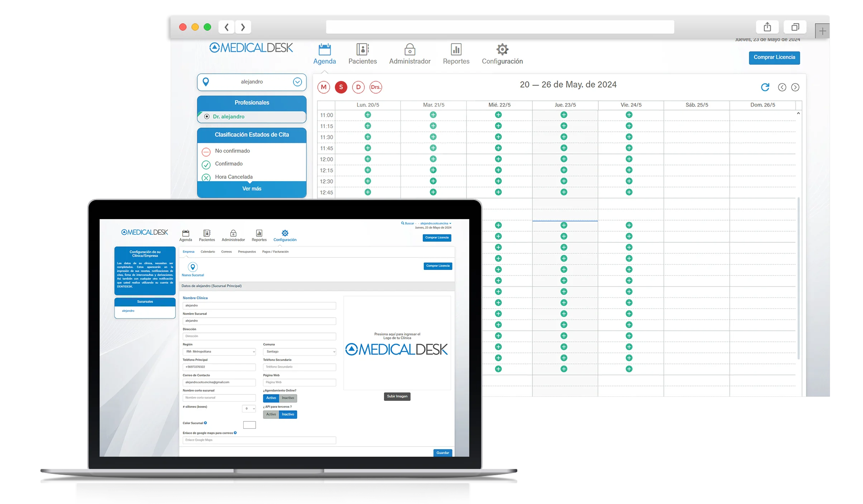Select Dr. alejandro radio button
863x504 pixels.
pos(207,117)
